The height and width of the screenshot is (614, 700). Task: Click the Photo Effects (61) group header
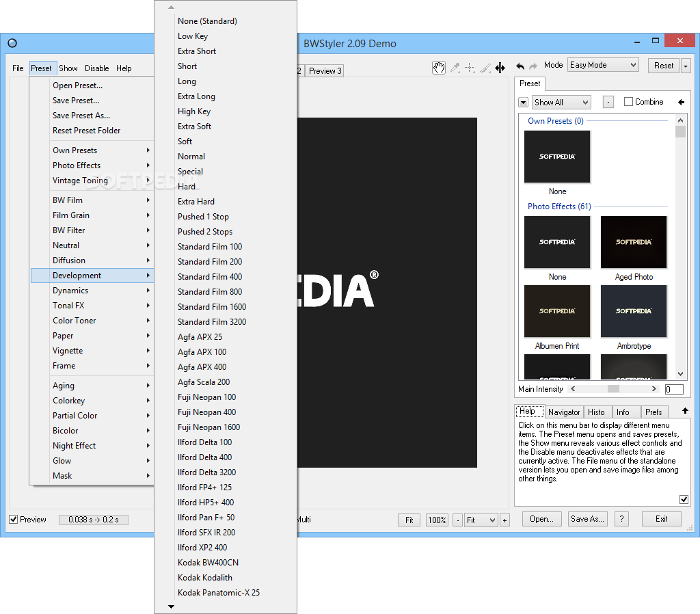(559, 206)
